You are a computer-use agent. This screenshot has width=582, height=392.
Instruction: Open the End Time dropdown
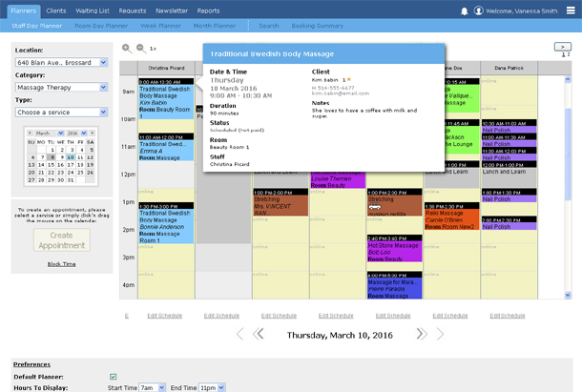212,387
